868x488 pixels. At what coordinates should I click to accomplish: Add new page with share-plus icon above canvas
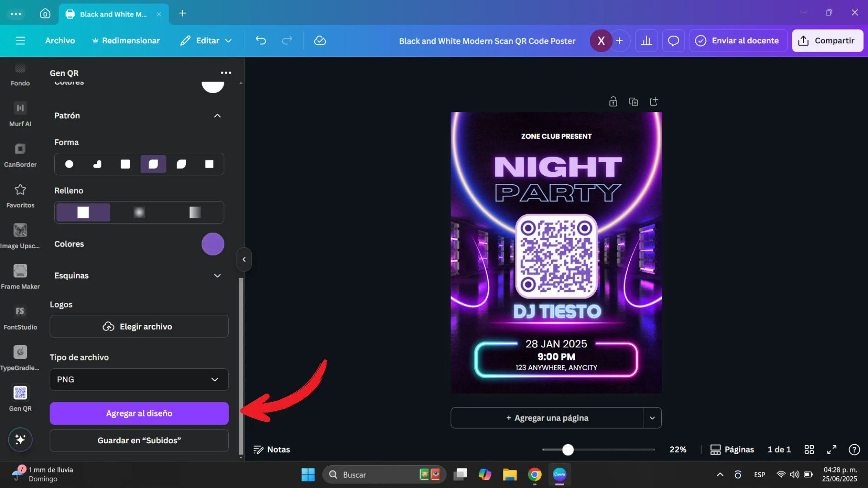[x=654, y=102]
